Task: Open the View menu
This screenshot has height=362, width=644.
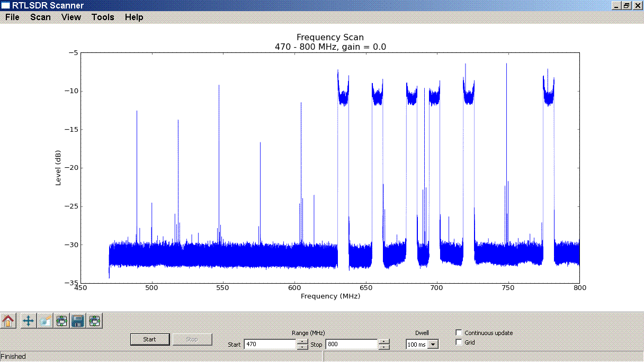Action: 71,17
